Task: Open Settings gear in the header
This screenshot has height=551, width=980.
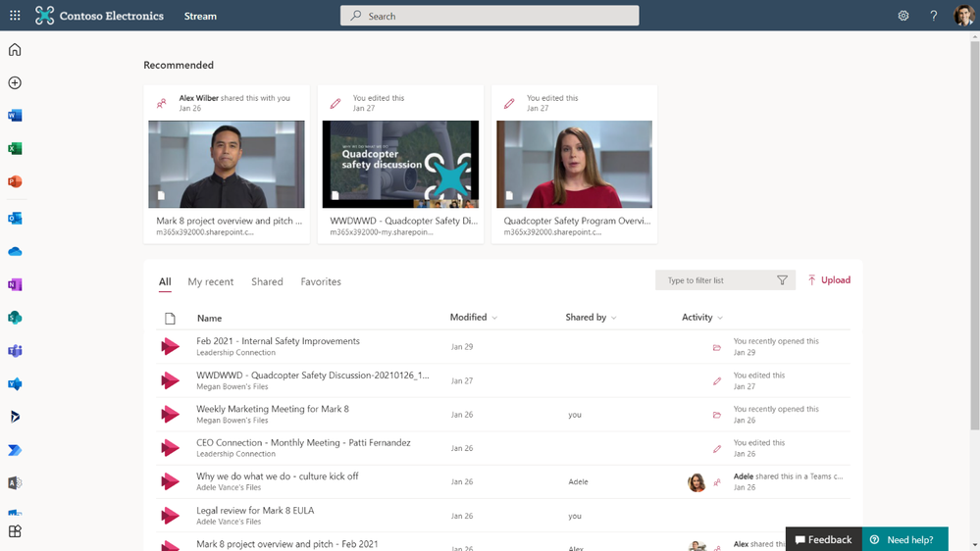Action: pos(903,16)
